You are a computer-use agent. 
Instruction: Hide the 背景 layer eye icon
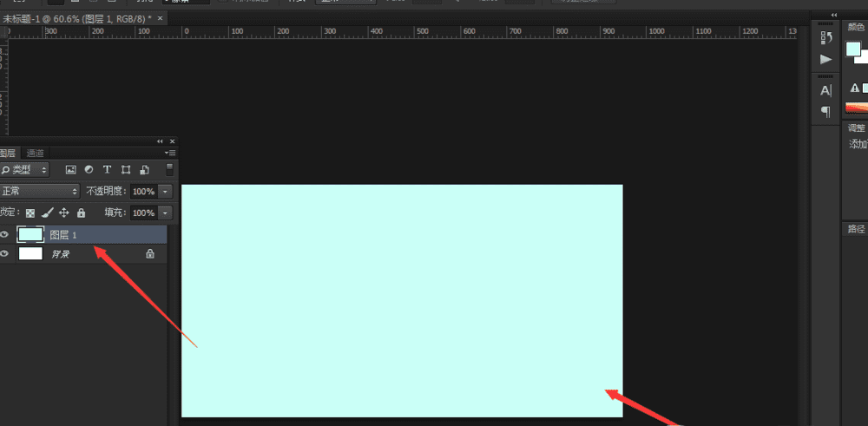(5, 253)
